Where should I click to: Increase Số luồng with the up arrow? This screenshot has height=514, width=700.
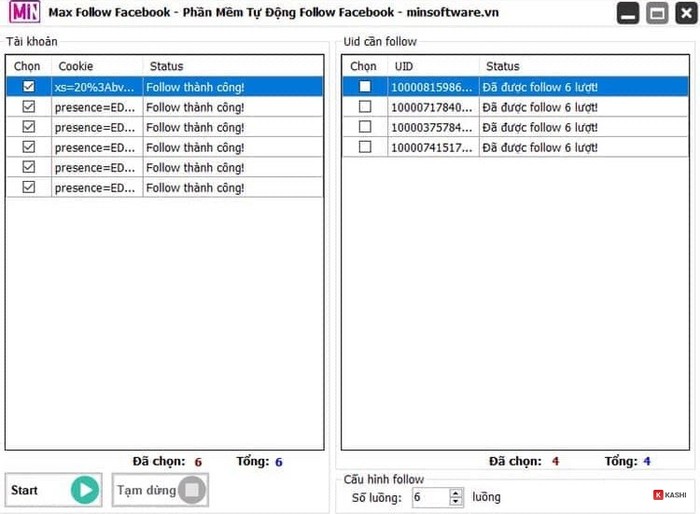click(x=455, y=493)
